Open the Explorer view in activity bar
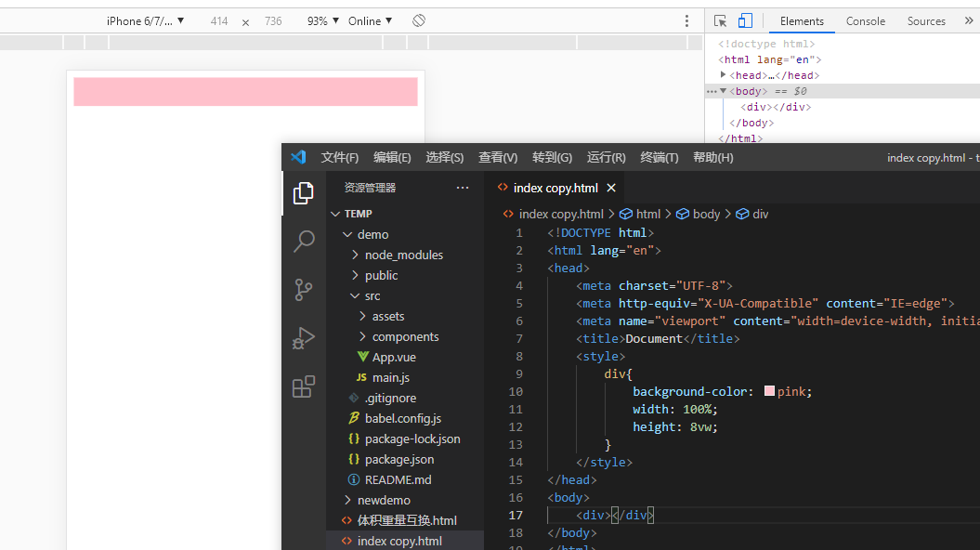The width and height of the screenshot is (980, 550). click(304, 192)
